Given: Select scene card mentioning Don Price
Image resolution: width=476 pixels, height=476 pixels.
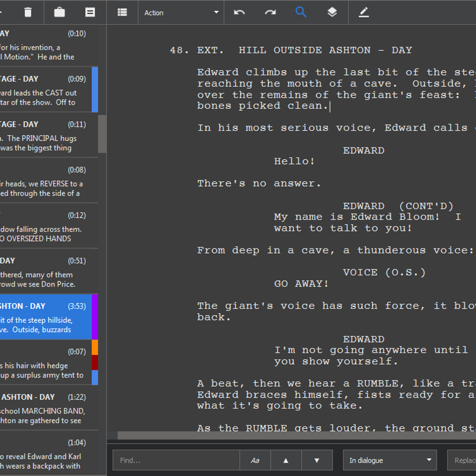Looking at the screenshot, I should tap(49, 272).
